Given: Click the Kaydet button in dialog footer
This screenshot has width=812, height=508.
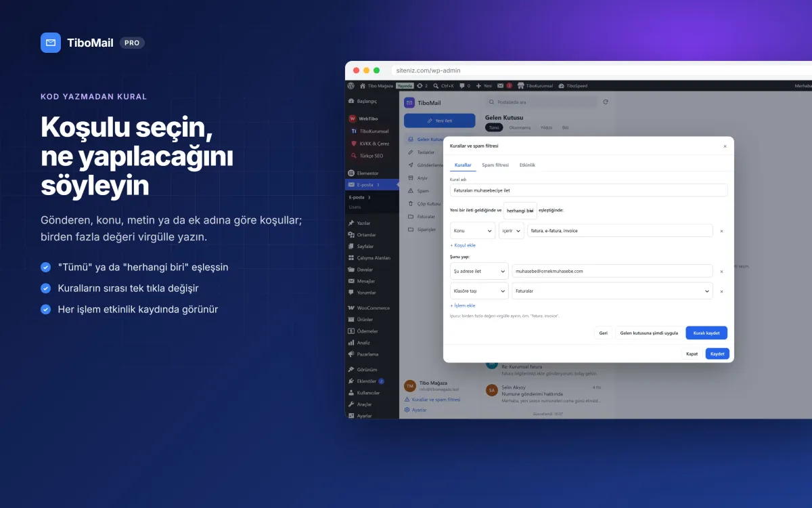Looking at the screenshot, I should (717, 354).
